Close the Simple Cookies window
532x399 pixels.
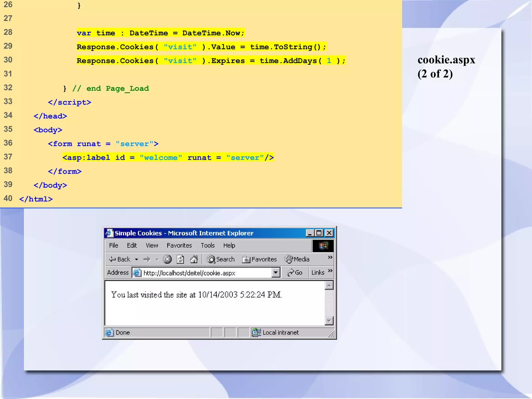coord(329,233)
